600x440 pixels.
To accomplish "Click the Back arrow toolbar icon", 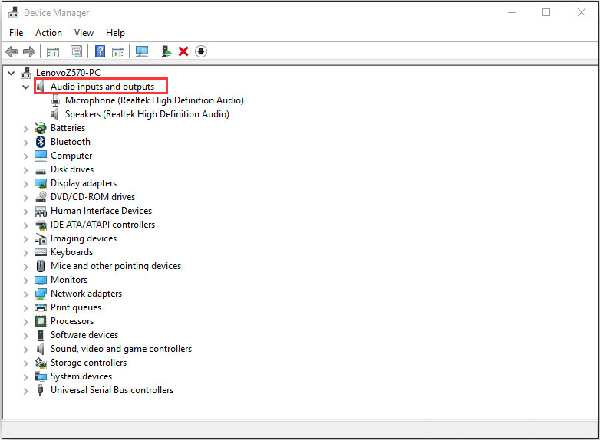I will [x=11, y=51].
